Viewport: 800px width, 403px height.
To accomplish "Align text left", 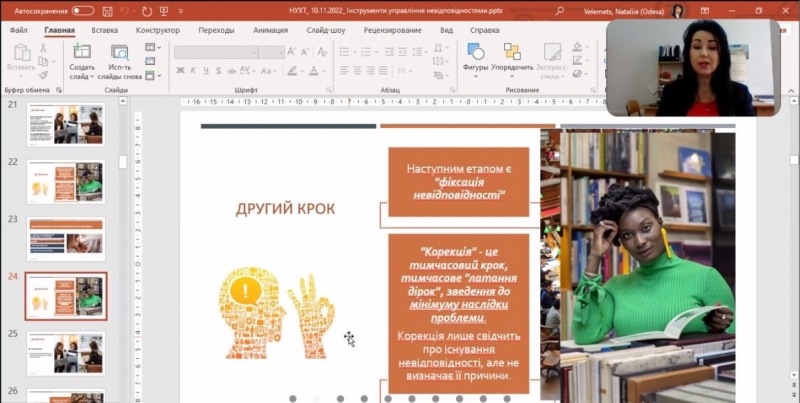I will tap(344, 71).
